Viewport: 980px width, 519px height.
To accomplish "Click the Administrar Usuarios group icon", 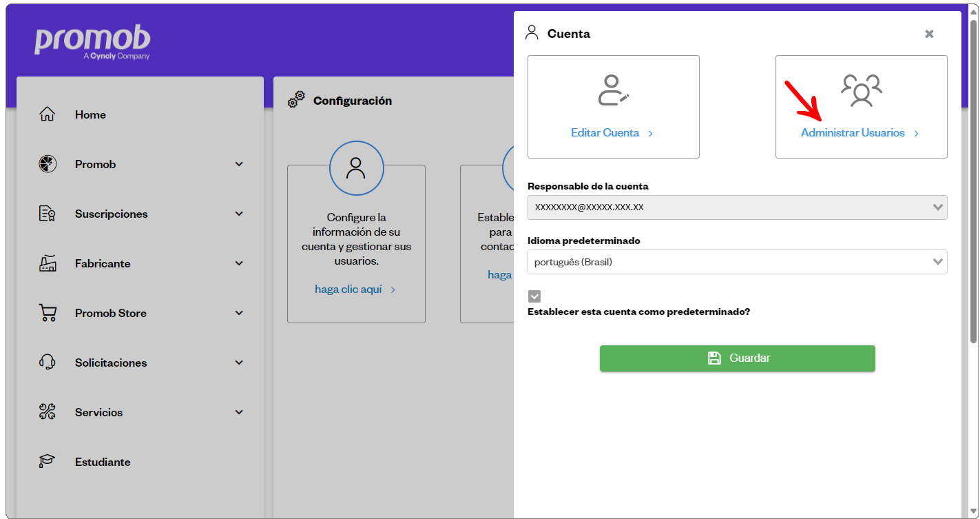I will click(x=861, y=90).
